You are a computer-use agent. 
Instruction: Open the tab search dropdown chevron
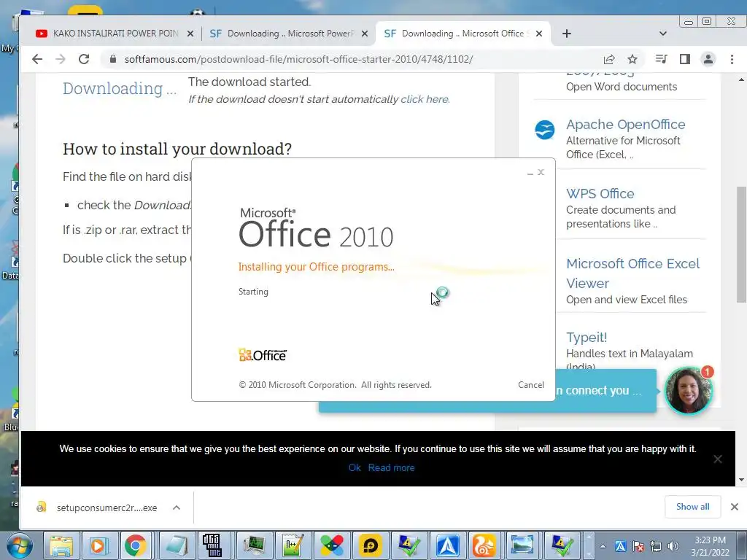tap(662, 34)
